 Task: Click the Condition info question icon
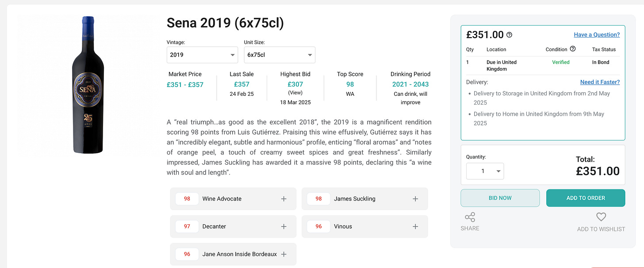573,49
